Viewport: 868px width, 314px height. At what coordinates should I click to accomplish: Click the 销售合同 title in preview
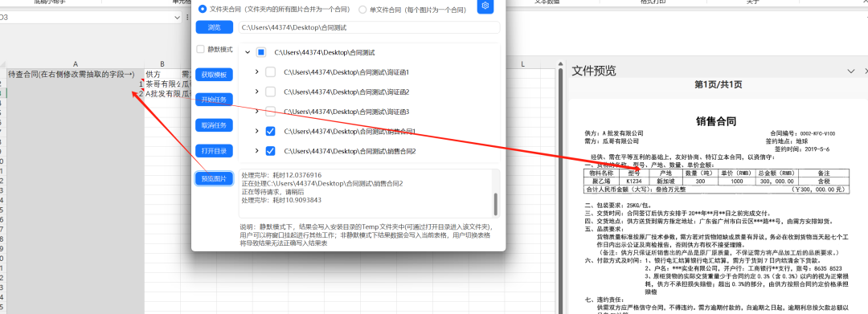tap(716, 121)
